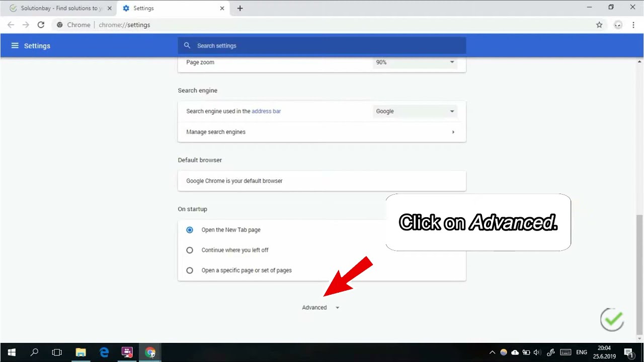Reload the settings page
The image size is (644, 362).
[x=41, y=25]
